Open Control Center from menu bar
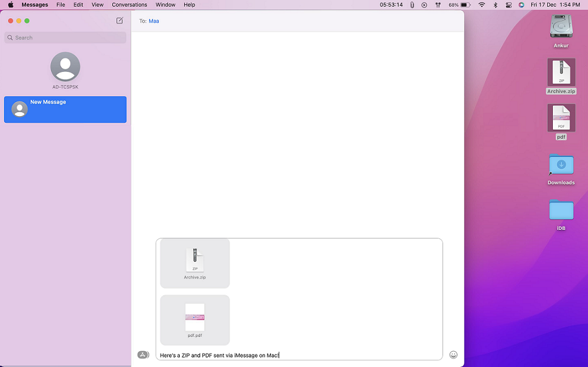This screenshot has width=588, height=367. coord(509,5)
